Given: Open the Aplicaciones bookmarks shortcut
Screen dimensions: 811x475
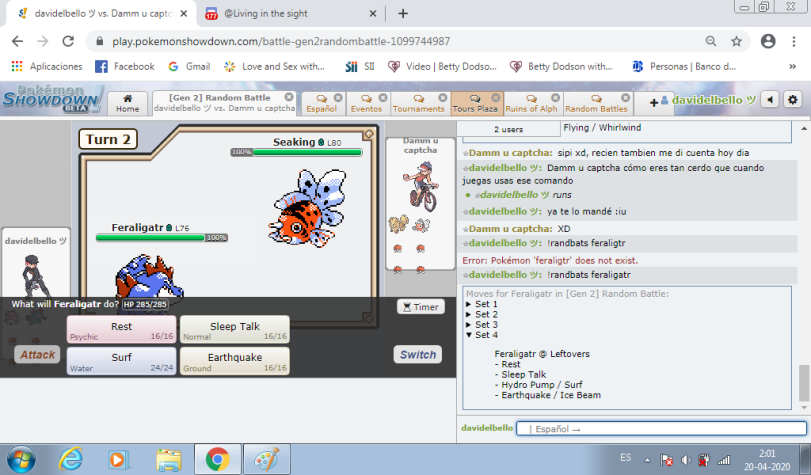Looking at the screenshot, I should point(47,66).
